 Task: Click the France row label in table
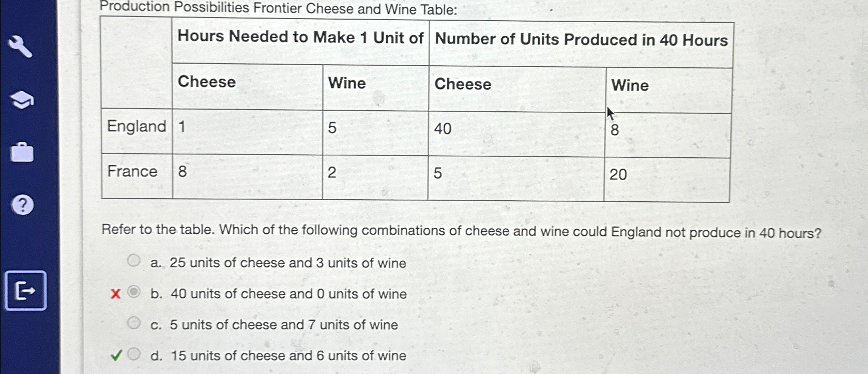click(133, 172)
